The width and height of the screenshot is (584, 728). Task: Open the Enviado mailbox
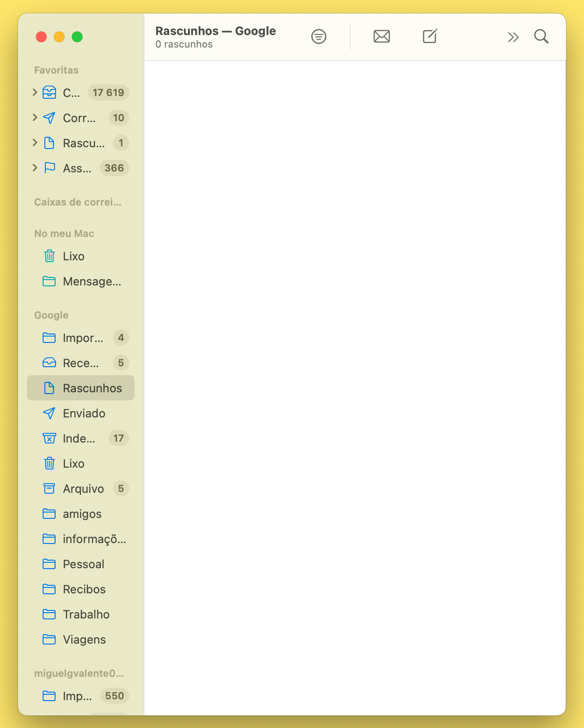coord(81,413)
